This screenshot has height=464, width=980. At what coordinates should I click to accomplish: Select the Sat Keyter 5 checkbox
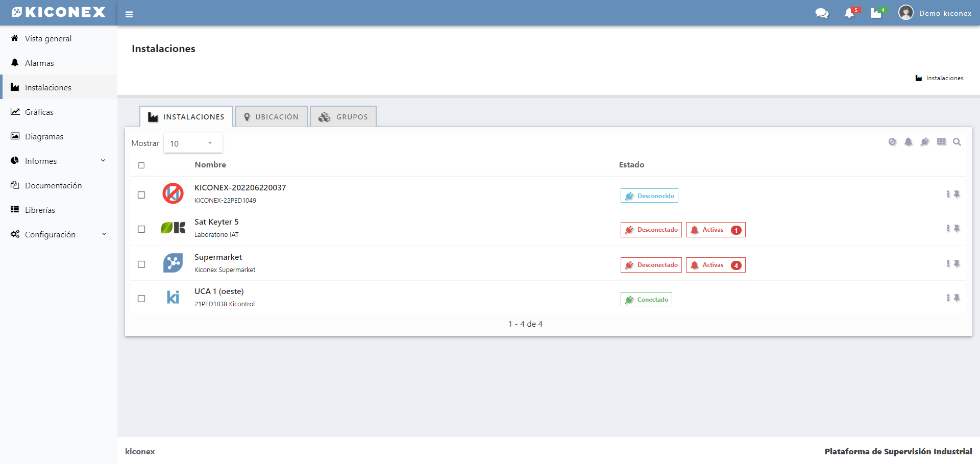141,229
